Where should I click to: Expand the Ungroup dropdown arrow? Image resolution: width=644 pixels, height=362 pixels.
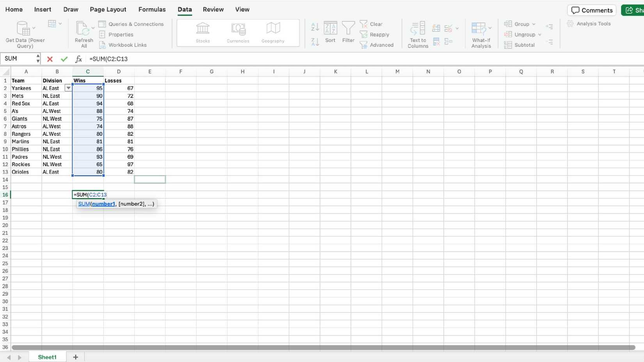pyautogui.click(x=540, y=35)
